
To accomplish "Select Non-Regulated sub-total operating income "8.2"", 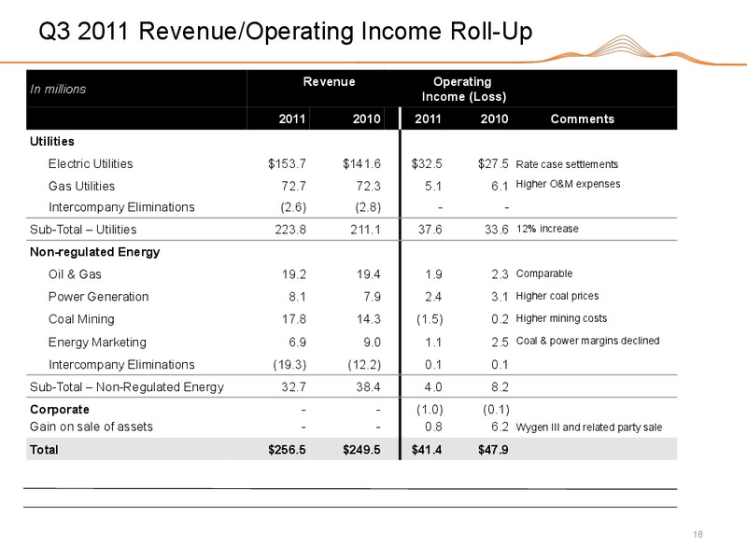I will pyautogui.click(x=500, y=387).
